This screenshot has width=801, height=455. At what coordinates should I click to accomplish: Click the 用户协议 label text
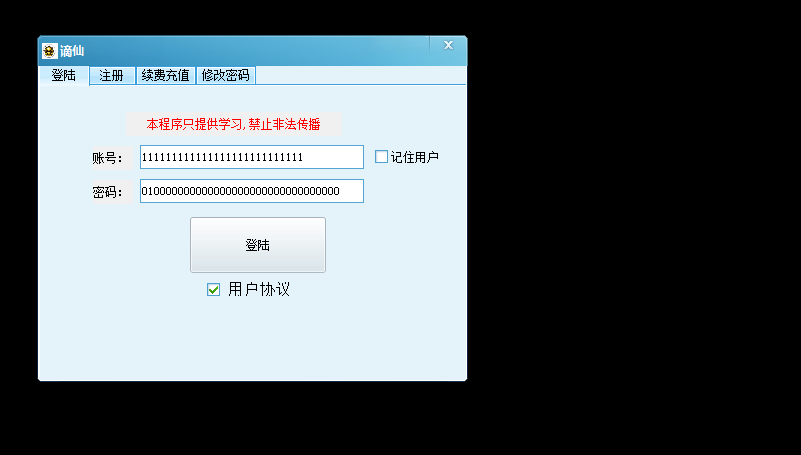(x=259, y=290)
